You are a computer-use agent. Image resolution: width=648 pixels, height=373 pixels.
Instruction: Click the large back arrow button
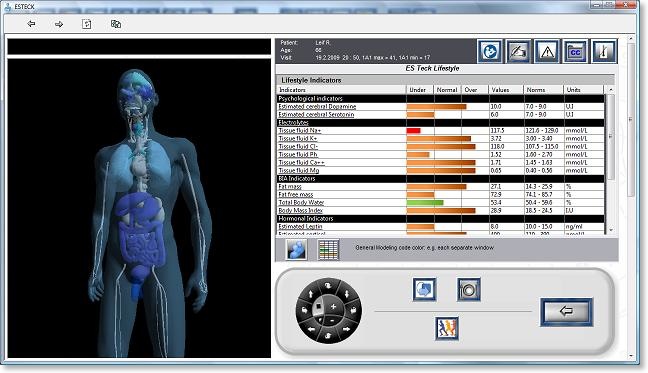pyautogui.click(x=566, y=312)
